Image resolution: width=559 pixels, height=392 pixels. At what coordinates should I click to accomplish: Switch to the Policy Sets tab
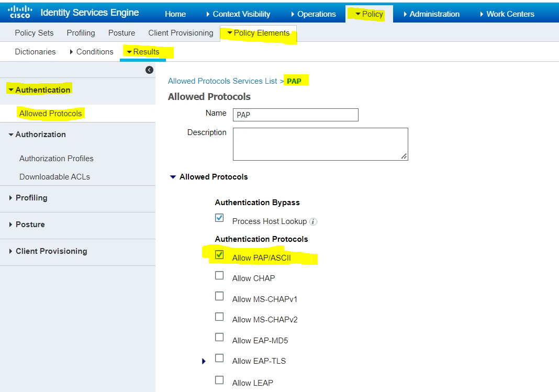tap(34, 33)
